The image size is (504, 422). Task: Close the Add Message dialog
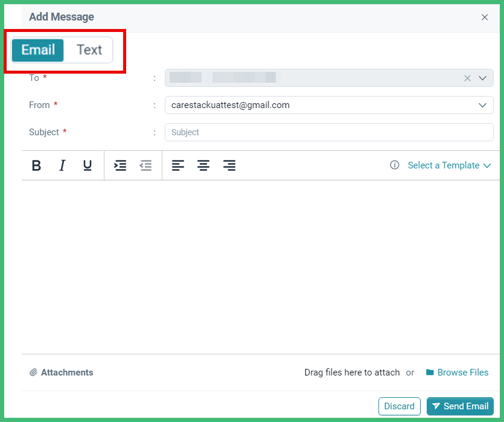(485, 18)
